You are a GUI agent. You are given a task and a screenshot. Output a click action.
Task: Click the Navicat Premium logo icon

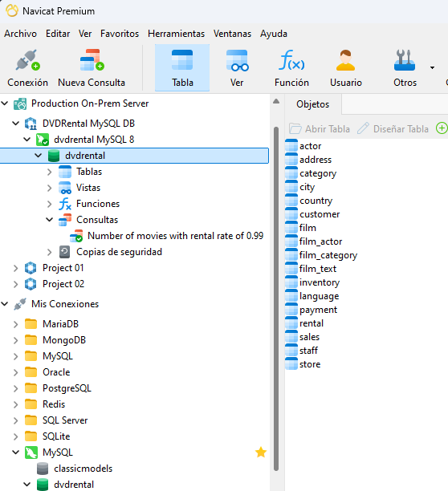(x=11, y=10)
